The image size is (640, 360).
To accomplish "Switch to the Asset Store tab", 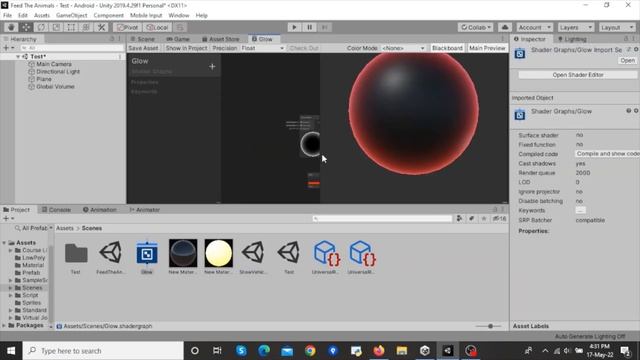I will point(220,39).
